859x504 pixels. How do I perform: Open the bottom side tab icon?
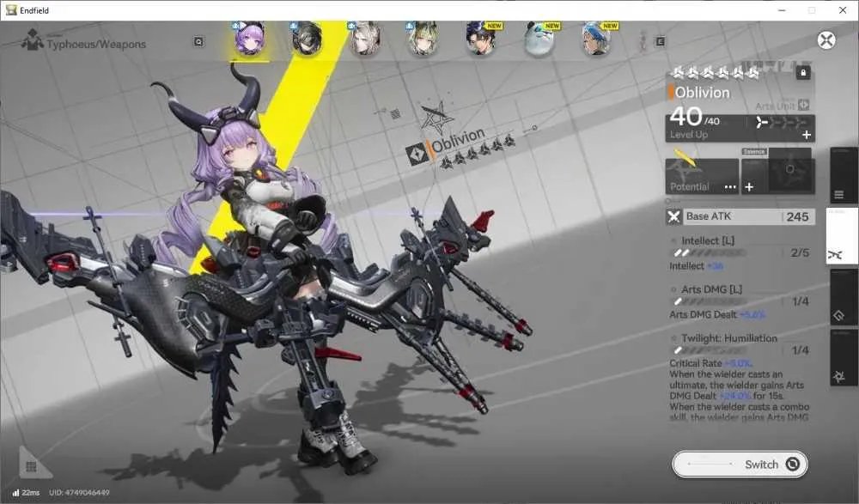(844, 357)
